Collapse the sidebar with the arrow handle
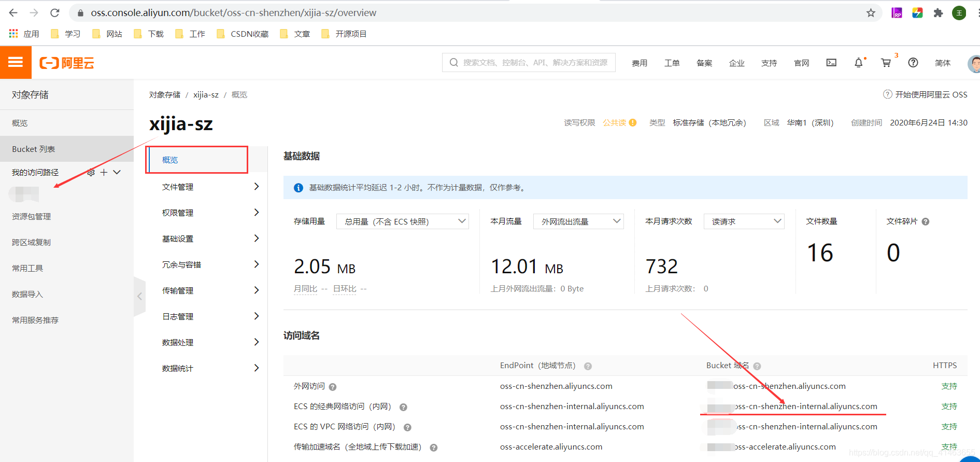 tap(139, 296)
